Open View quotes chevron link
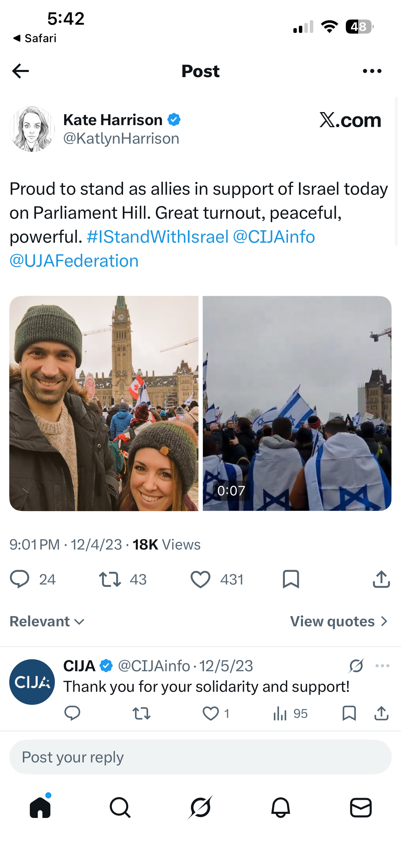The width and height of the screenshot is (401, 868). pos(339,622)
